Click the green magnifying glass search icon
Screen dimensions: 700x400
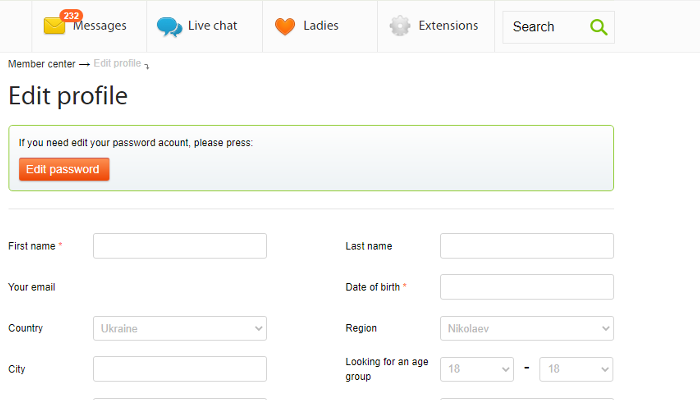(598, 27)
